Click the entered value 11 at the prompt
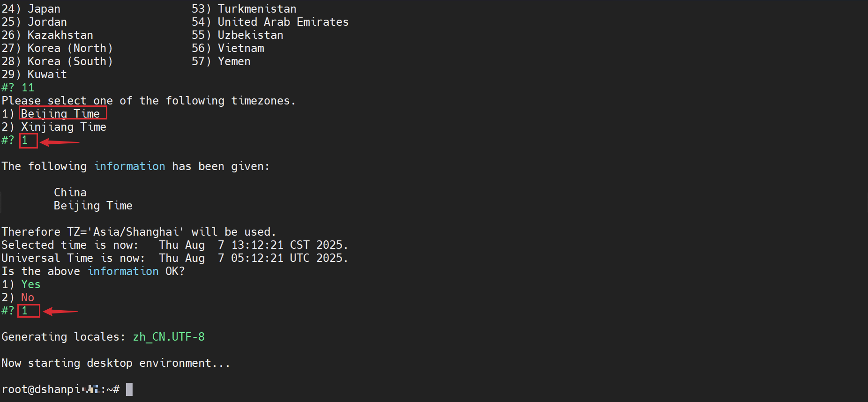 tap(28, 88)
